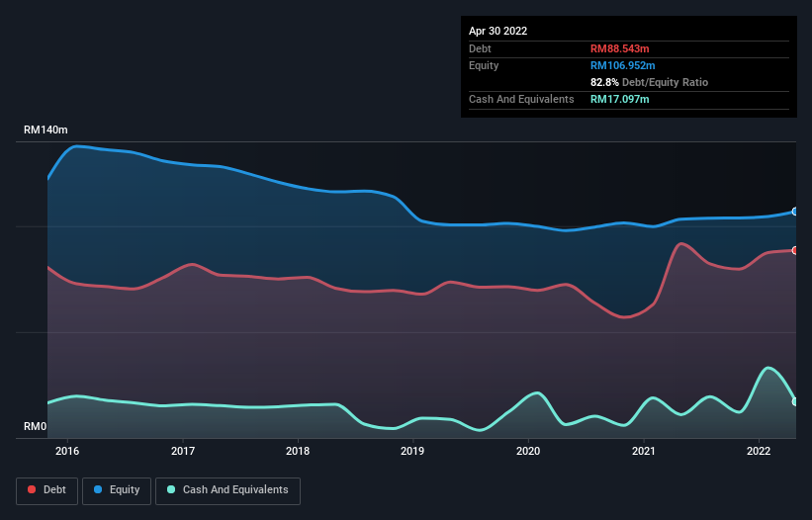The image size is (812, 520).
Task: Toggle the Equity series legend button
Action: (117, 490)
